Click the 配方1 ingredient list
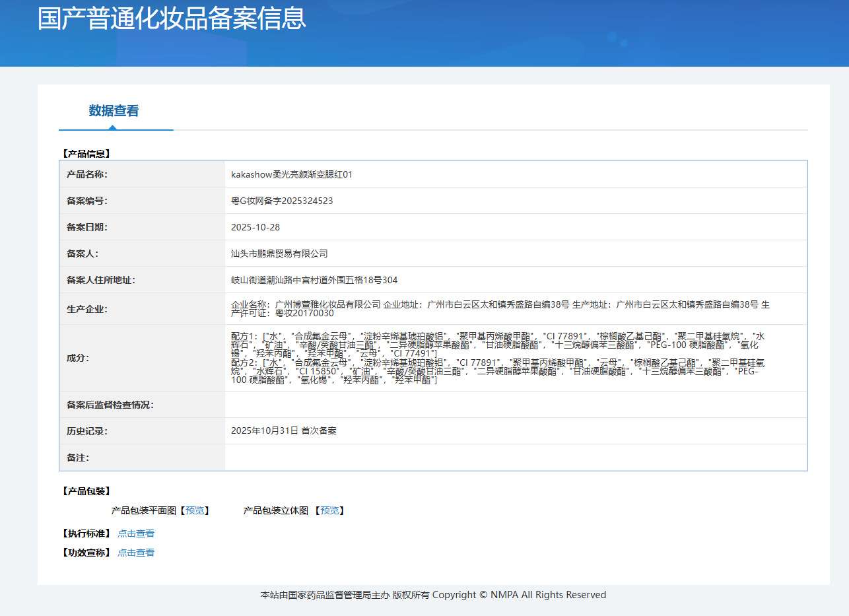Image resolution: width=849 pixels, height=616 pixels. 497,345
